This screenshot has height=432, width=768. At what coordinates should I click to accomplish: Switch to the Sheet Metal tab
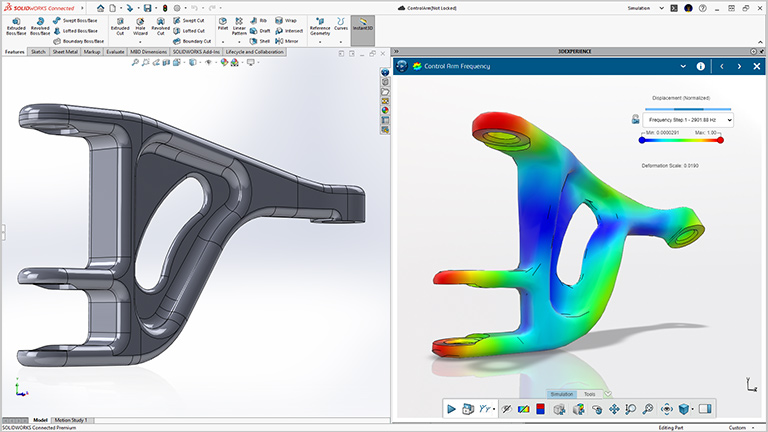(x=65, y=51)
